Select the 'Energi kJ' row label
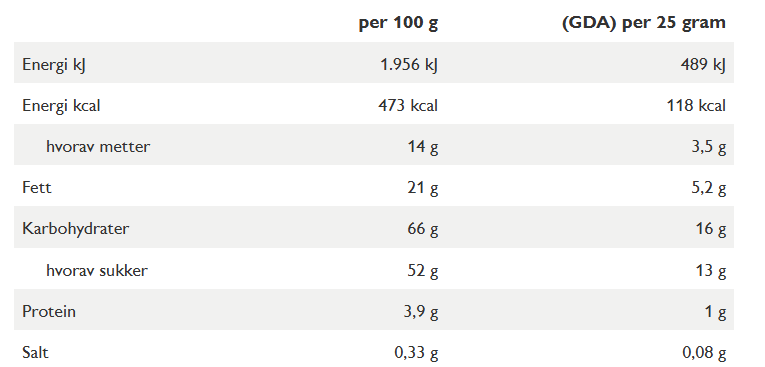 54,65
